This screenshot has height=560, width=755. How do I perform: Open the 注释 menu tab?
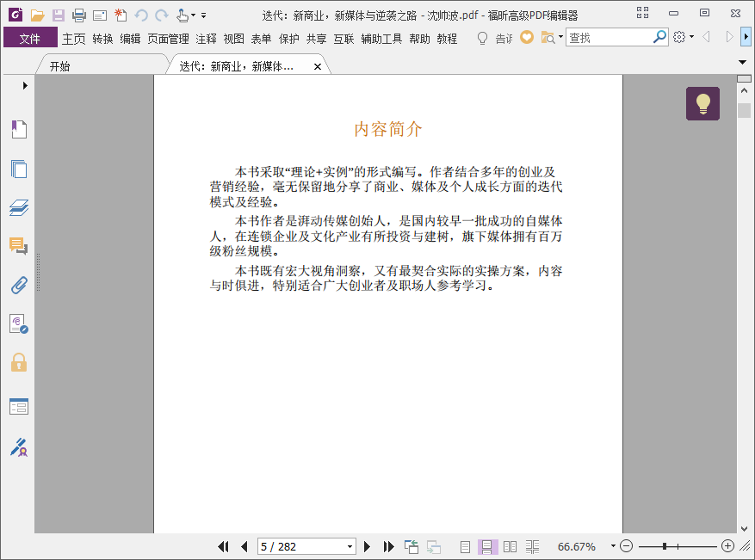[206, 39]
